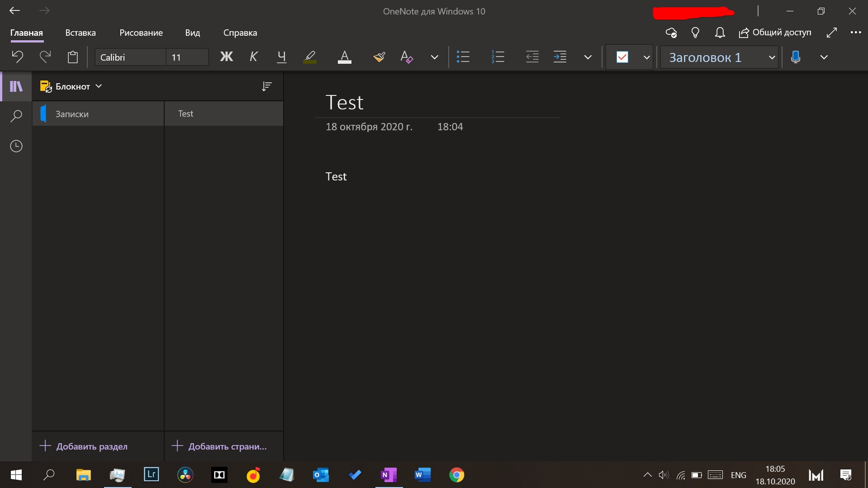Open search magnifier in left sidebar
868x488 pixels.
click(x=16, y=116)
